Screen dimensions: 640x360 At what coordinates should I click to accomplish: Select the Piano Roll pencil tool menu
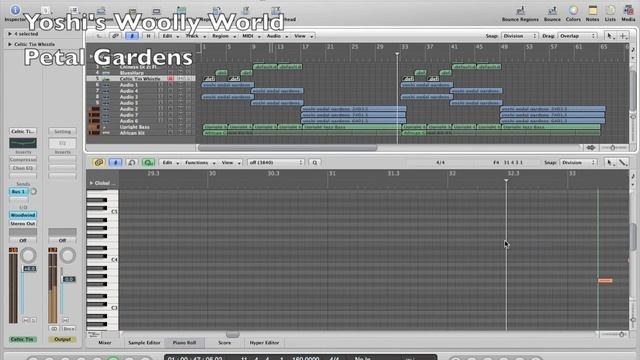623,162
